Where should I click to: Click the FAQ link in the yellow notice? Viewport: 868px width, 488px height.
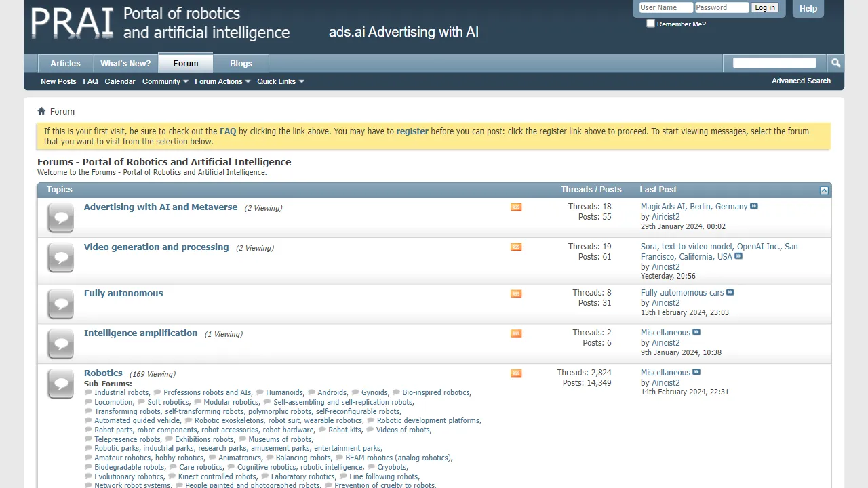point(228,131)
